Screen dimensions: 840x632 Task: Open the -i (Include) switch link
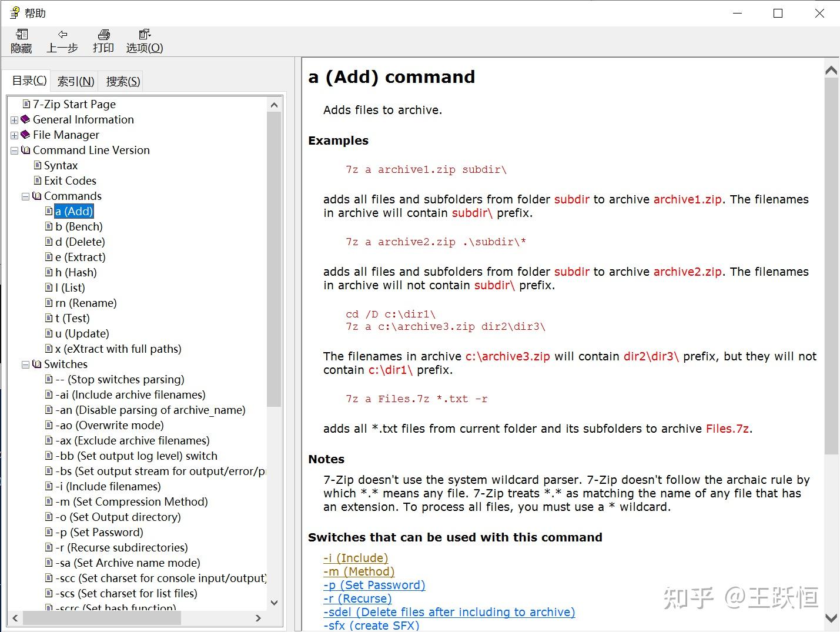[356, 558]
